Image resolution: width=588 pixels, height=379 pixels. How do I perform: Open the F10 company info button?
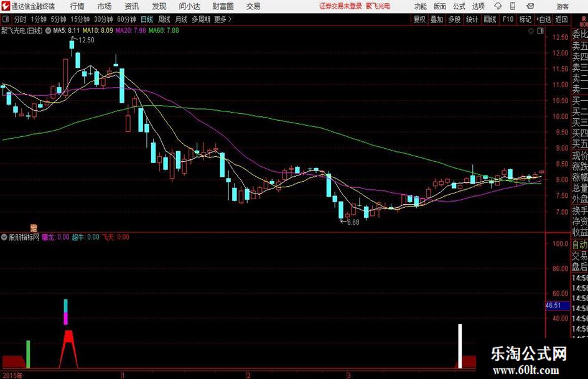pos(508,19)
